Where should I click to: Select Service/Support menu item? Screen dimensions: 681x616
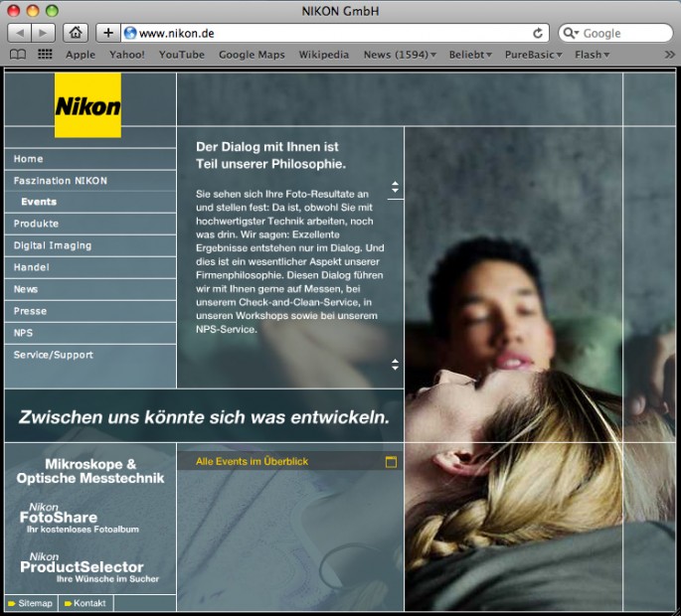coord(90,355)
